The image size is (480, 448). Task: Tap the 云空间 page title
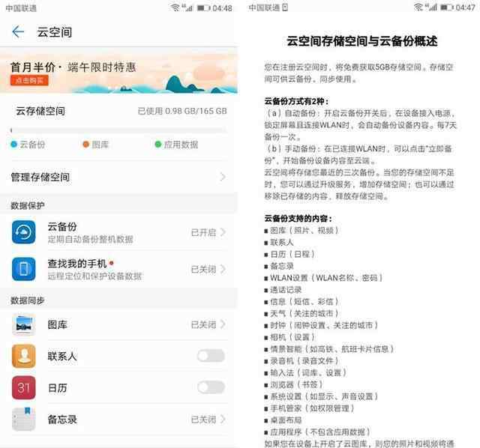point(55,32)
